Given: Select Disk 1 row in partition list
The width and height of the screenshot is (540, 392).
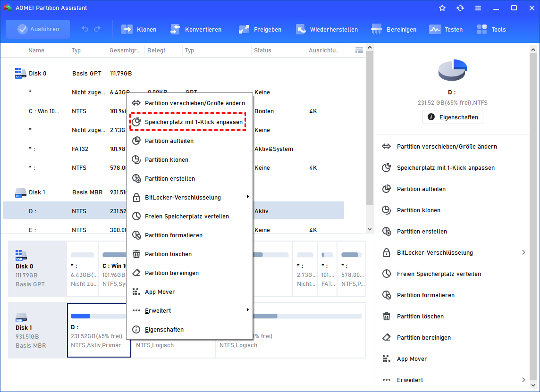Looking at the screenshot, I should (x=173, y=192).
